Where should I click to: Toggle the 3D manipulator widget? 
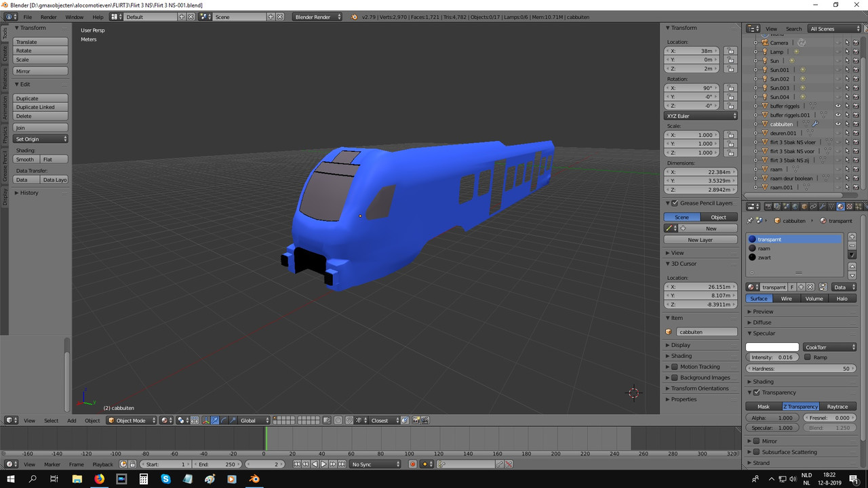point(206,420)
